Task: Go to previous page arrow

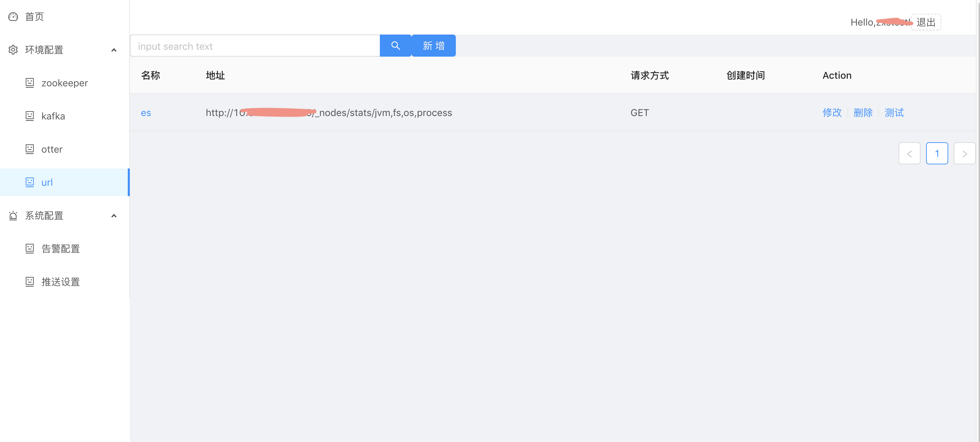Action: point(909,154)
